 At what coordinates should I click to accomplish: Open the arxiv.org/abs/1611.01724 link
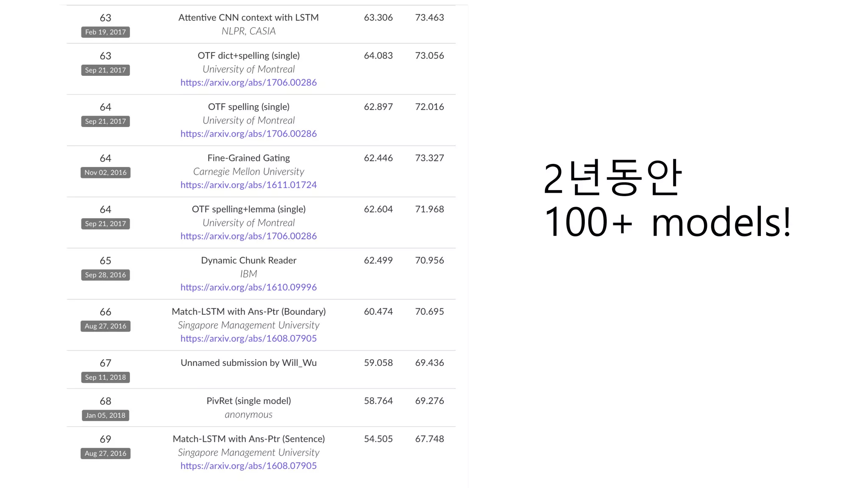(248, 185)
